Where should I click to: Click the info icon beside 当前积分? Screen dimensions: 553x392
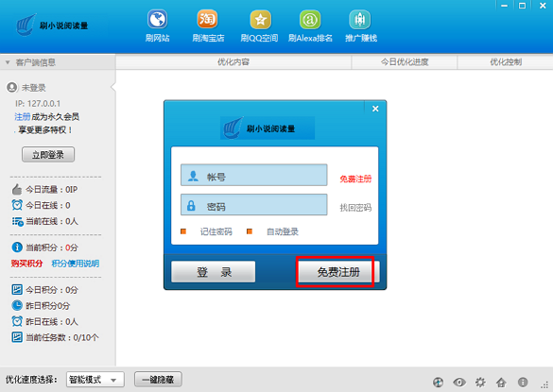pyautogui.click(x=17, y=247)
